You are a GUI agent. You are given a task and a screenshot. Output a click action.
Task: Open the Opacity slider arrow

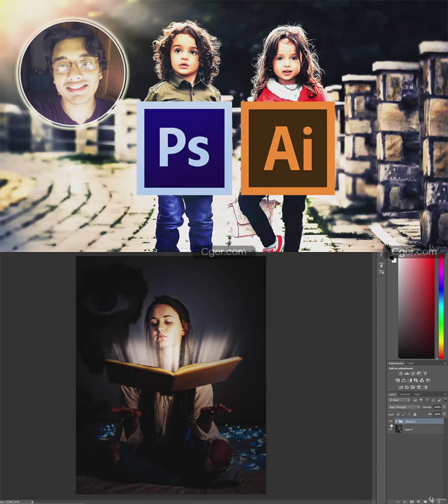point(444,407)
